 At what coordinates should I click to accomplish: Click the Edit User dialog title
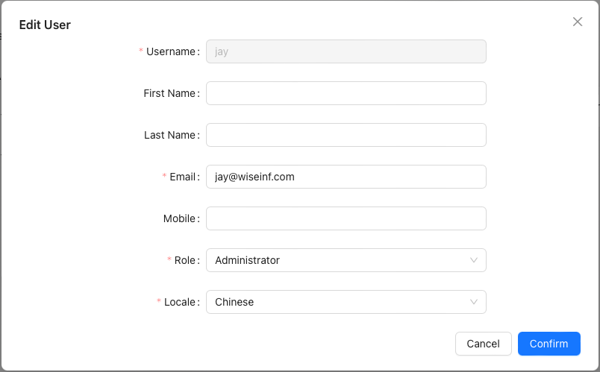pos(45,25)
